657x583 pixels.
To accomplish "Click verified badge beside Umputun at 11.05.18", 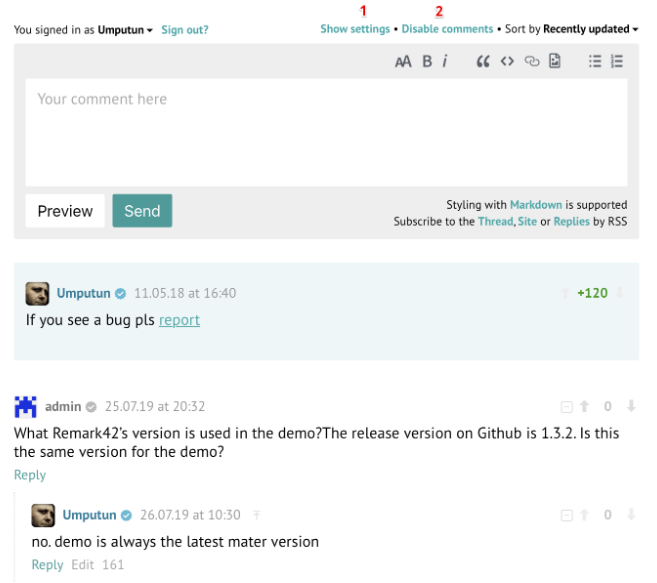I will (x=121, y=293).
